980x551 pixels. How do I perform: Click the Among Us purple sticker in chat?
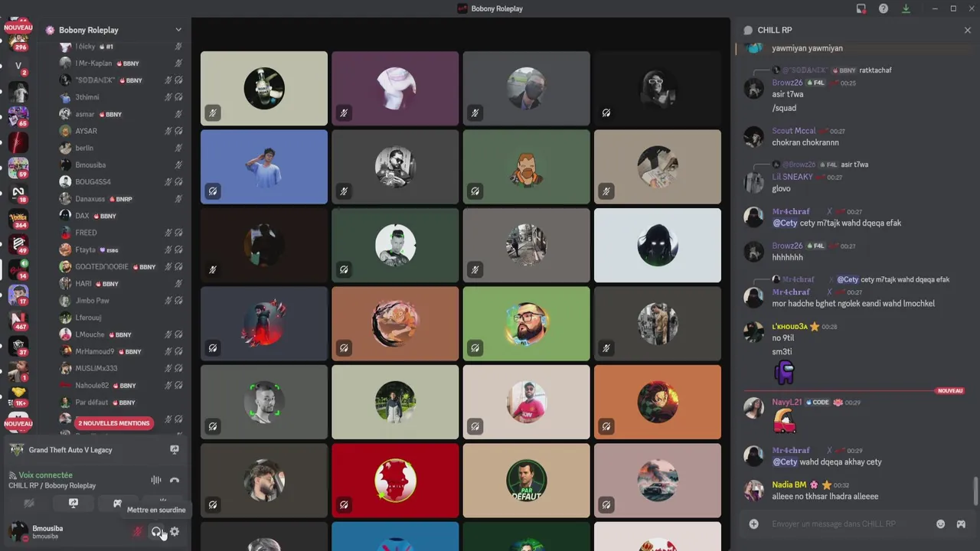tap(784, 373)
